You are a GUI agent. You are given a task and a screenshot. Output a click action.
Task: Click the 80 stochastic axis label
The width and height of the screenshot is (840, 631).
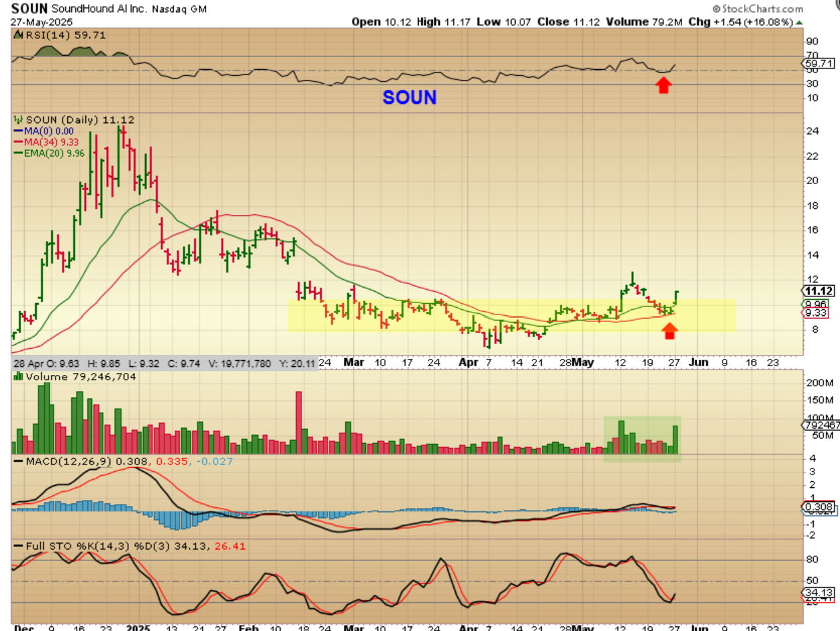(812, 559)
